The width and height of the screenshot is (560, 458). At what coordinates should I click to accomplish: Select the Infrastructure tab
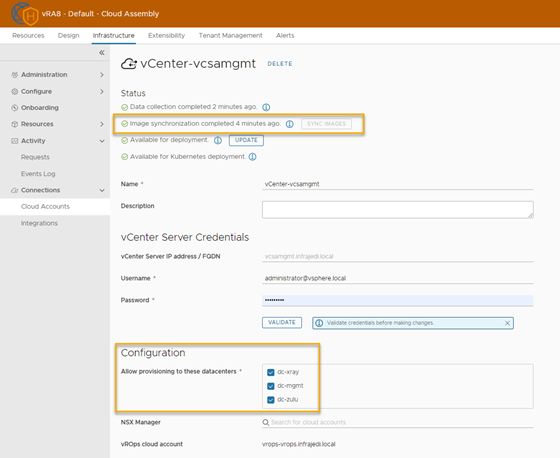(x=114, y=35)
